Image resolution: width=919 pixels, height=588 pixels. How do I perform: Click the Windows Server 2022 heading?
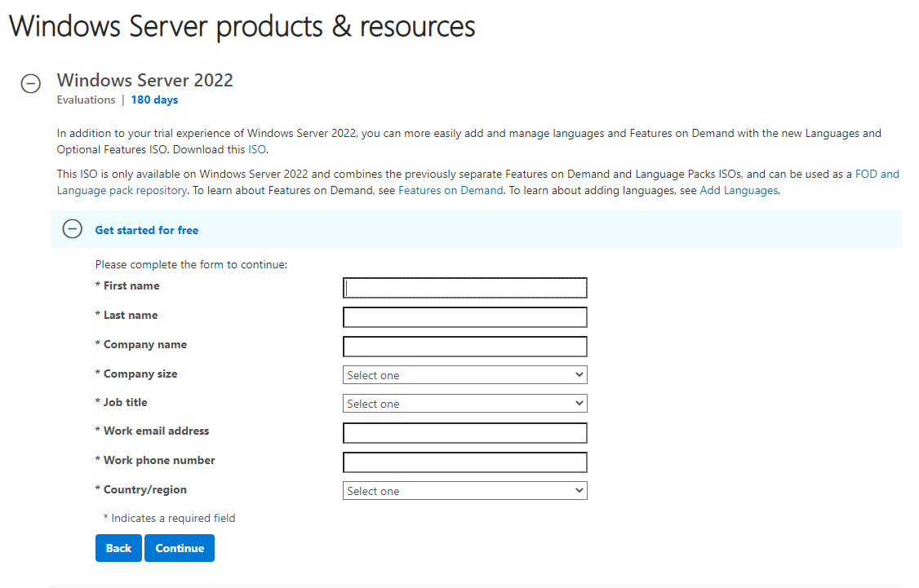[x=144, y=80]
